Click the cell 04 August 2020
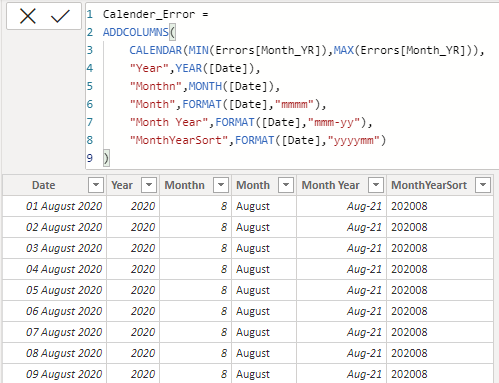Screen dimensions: 499x383 [x=55, y=269]
